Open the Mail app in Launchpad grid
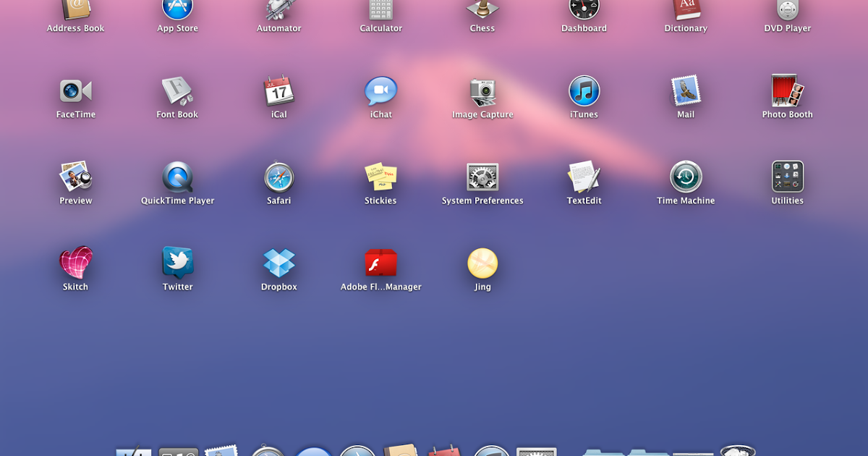This screenshot has width=868, height=456. [686, 91]
